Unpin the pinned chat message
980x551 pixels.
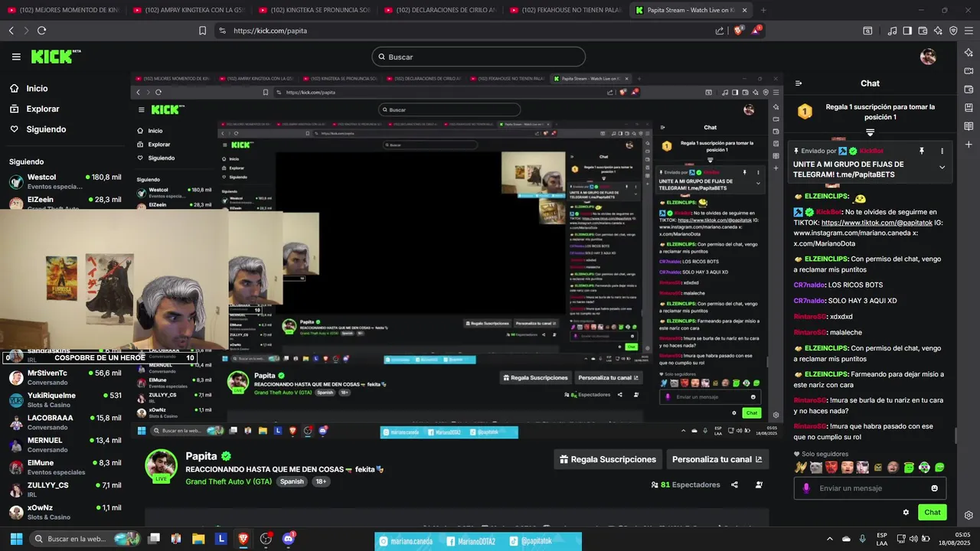[922, 151]
